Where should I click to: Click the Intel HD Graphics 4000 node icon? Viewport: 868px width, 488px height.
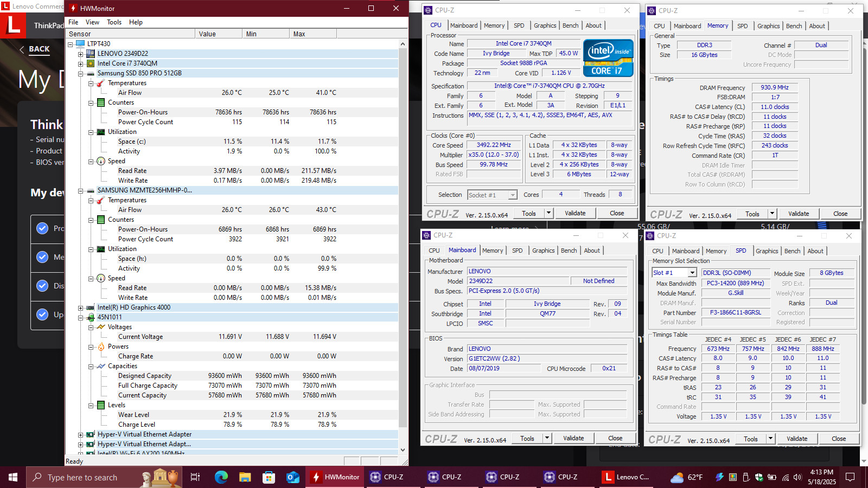click(x=91, y=307)
